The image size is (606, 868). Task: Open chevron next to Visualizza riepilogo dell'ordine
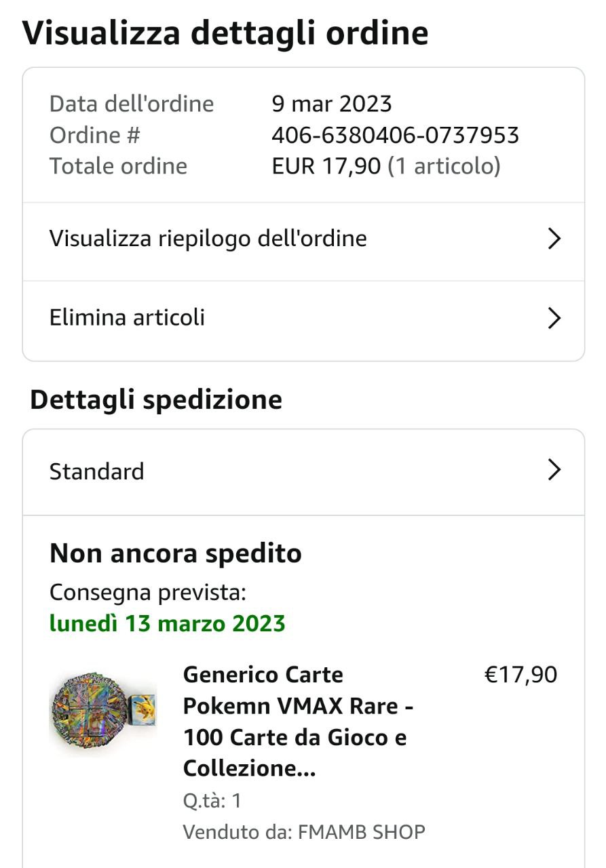pos(554,239)
